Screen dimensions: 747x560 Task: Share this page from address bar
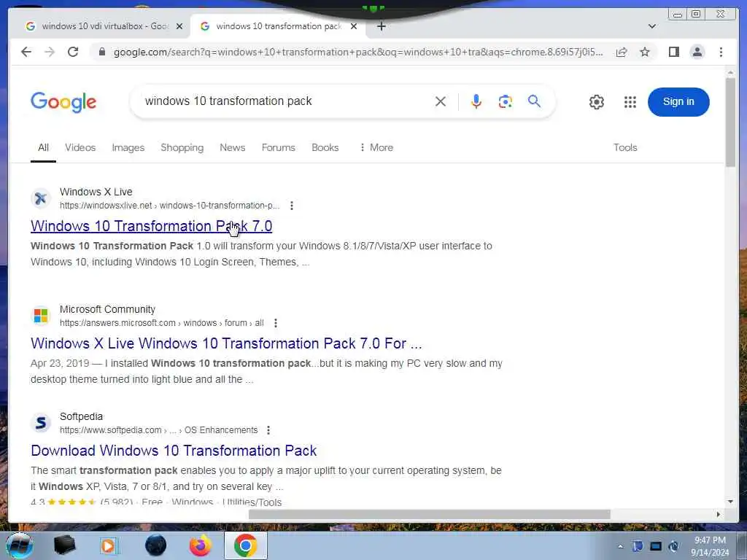coord(622,52)
